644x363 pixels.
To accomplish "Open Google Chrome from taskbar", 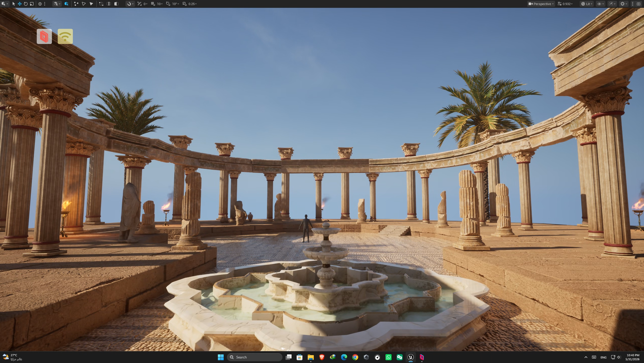I will (x=355, y=357).
